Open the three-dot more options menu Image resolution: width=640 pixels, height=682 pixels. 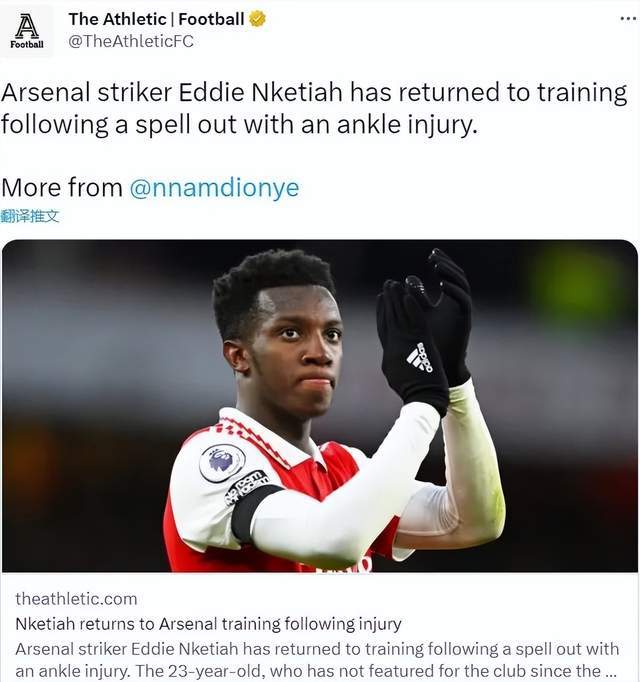628,19
